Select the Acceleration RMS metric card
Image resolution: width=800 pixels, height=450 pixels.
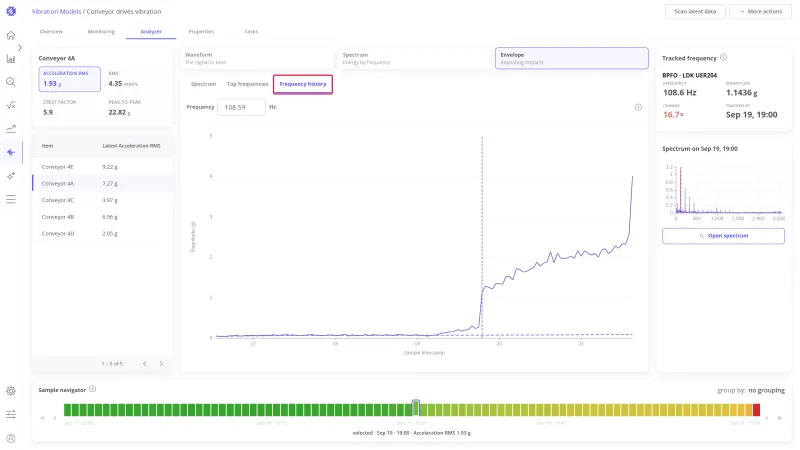click(x=69, y=79)
